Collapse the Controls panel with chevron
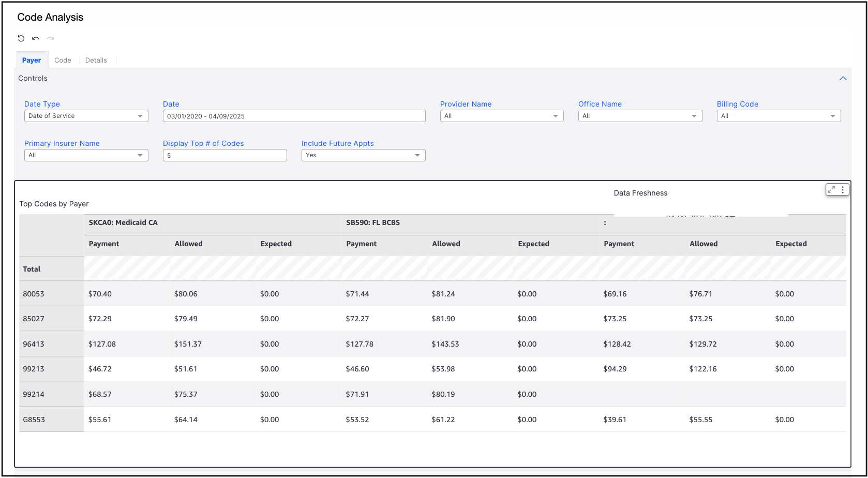868x478 pixels. 843,79
